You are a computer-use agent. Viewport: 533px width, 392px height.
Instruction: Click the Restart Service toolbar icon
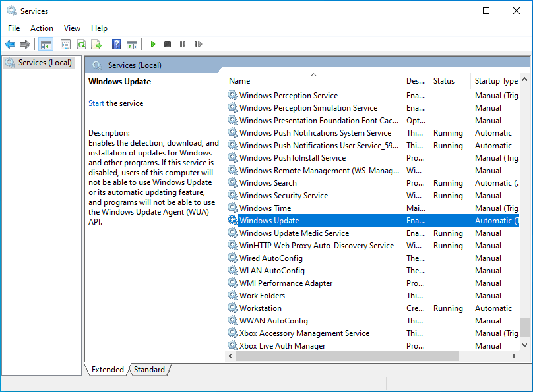pos(198,44)
